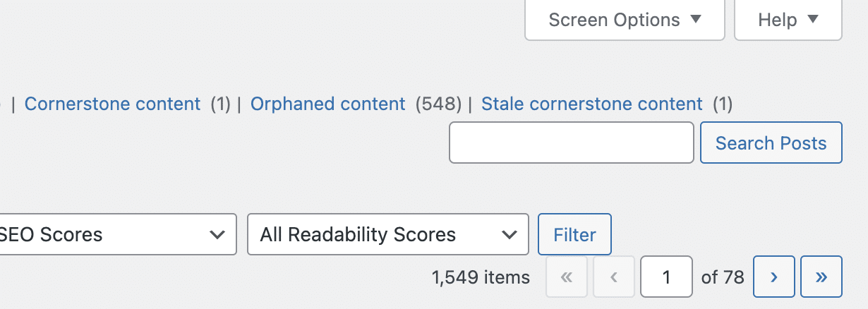Click the Screen Options triangle arrow
The height and width of the screenshot is (309, 868).
pyautogui.click(x=696, y=19)
